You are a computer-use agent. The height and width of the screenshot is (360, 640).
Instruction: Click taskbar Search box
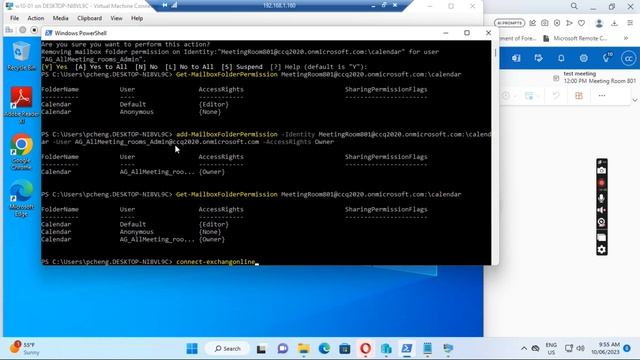[x=227, y=349]
